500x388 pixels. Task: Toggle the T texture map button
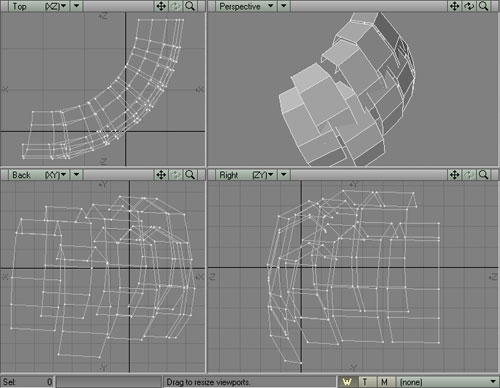[365, 382]
